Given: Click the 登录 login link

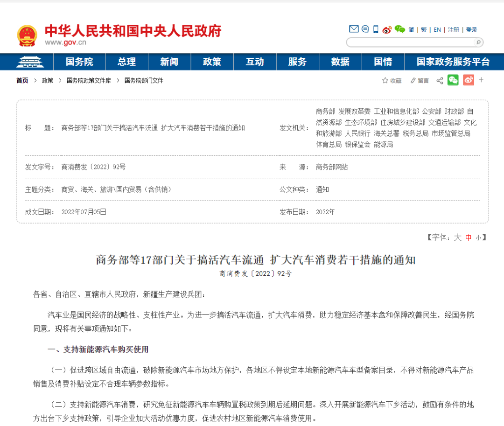Looking at the screenshot, I should tap(471, 29).
